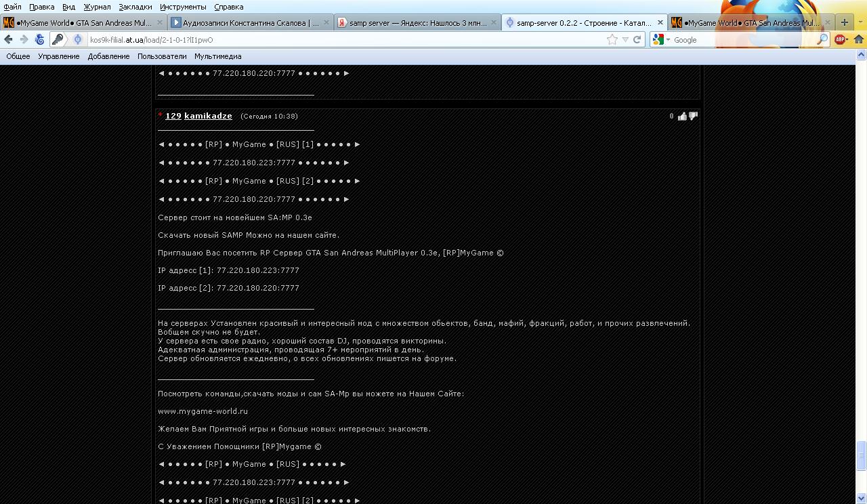Click 'IP адресс [2]: 77.220.180.220:7777' line
The width and height of the screenshot is (867, 504).
click(228, 288)
